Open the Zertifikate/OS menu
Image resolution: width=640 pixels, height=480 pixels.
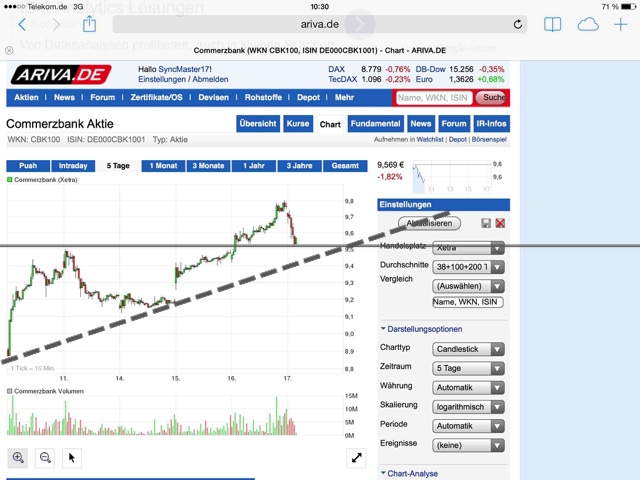156,98
